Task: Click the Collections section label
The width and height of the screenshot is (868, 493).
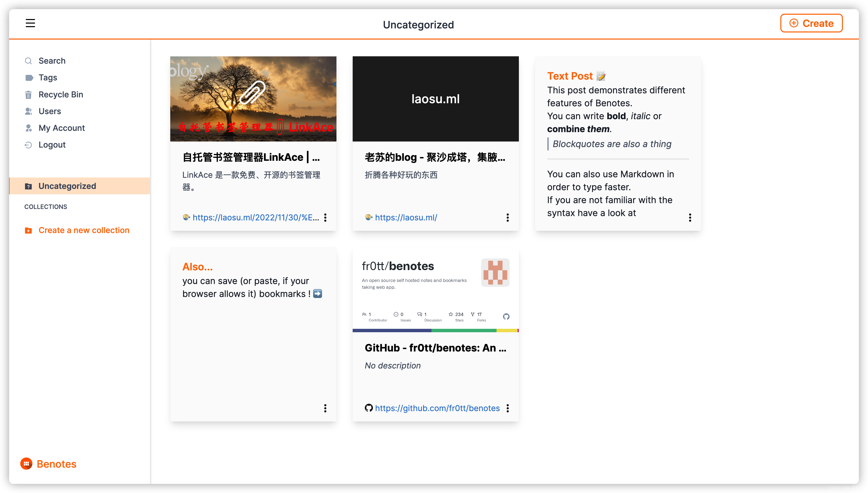Action: point(46,206)
